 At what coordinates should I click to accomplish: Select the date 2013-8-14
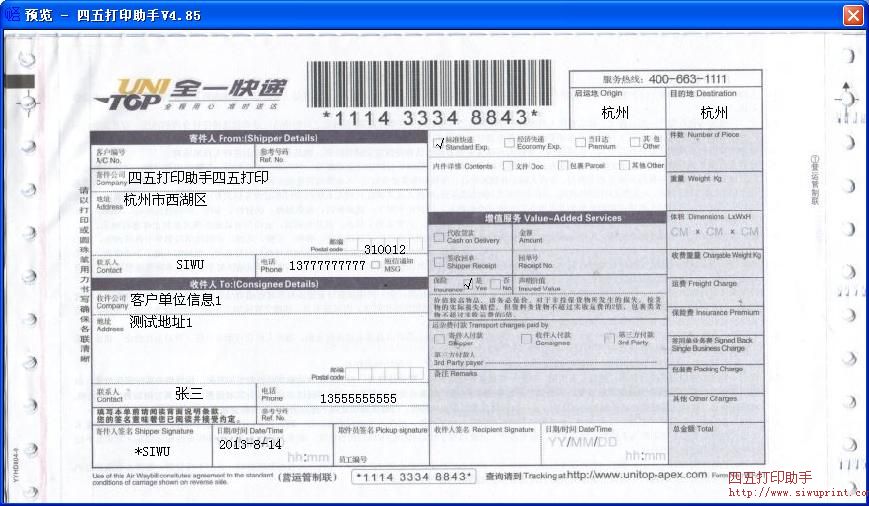pos(250,444)
